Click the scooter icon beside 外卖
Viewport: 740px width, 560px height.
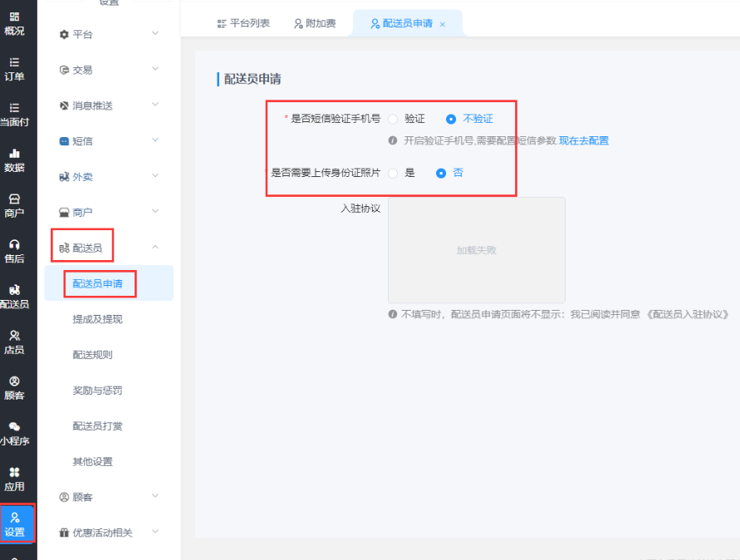tap(64, 177)
